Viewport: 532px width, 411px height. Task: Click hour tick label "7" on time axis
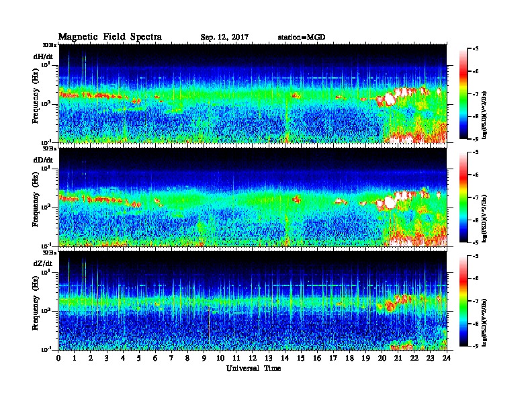171,358
